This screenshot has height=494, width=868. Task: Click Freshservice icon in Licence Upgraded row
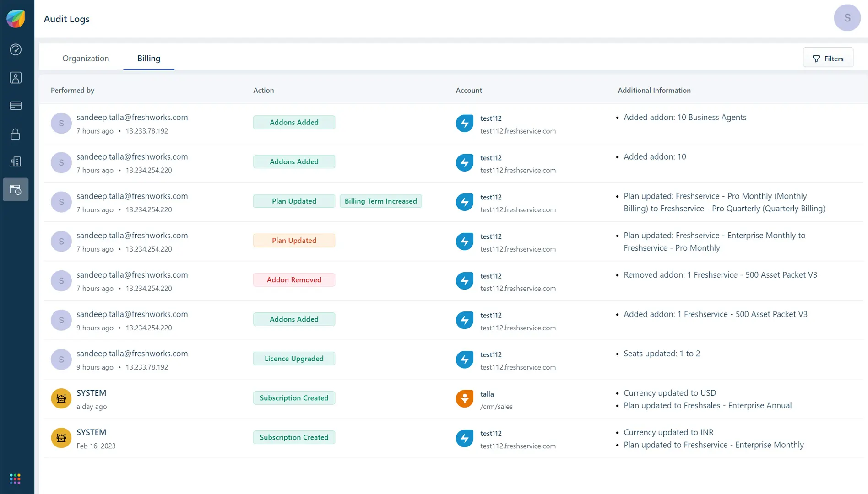click(x=464, y=359)
